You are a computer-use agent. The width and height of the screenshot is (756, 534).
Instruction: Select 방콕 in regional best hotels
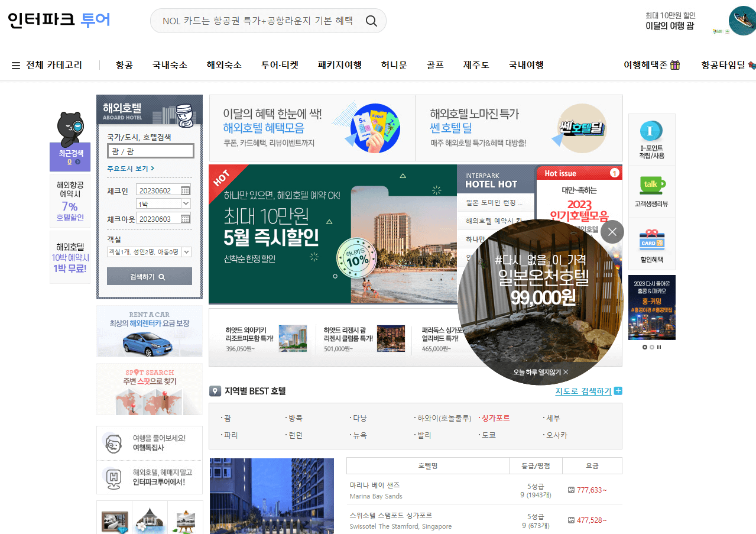pos(294,418)
